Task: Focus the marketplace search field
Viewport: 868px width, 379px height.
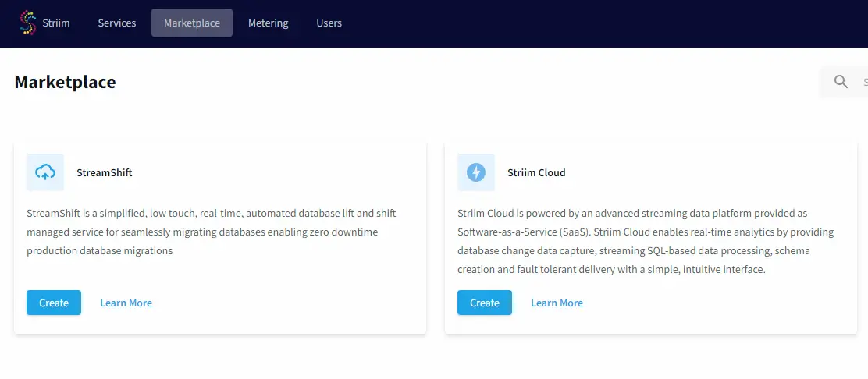Action: (x=843, y=82)
